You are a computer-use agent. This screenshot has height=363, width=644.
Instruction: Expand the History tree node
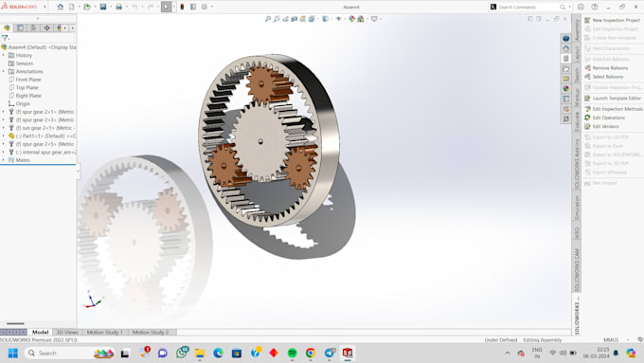coord(4,56)
